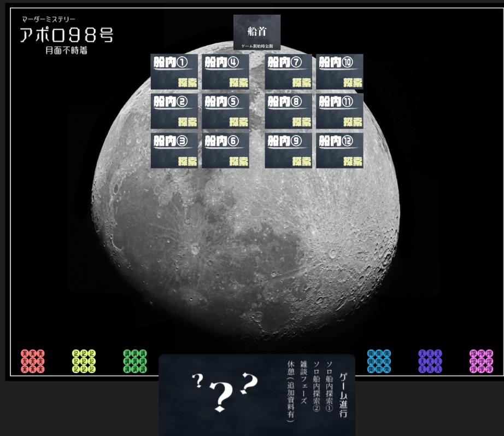Pick the green 調 token group
504x436 pixels.
click(x=135, y=361)
